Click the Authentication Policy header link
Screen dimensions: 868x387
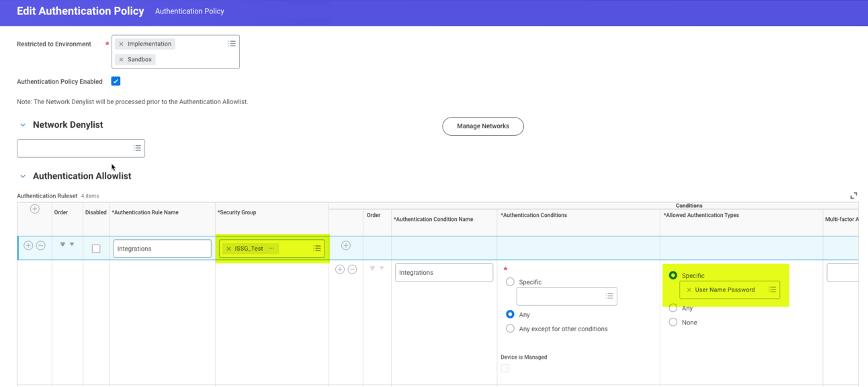(x=189, y=11)
